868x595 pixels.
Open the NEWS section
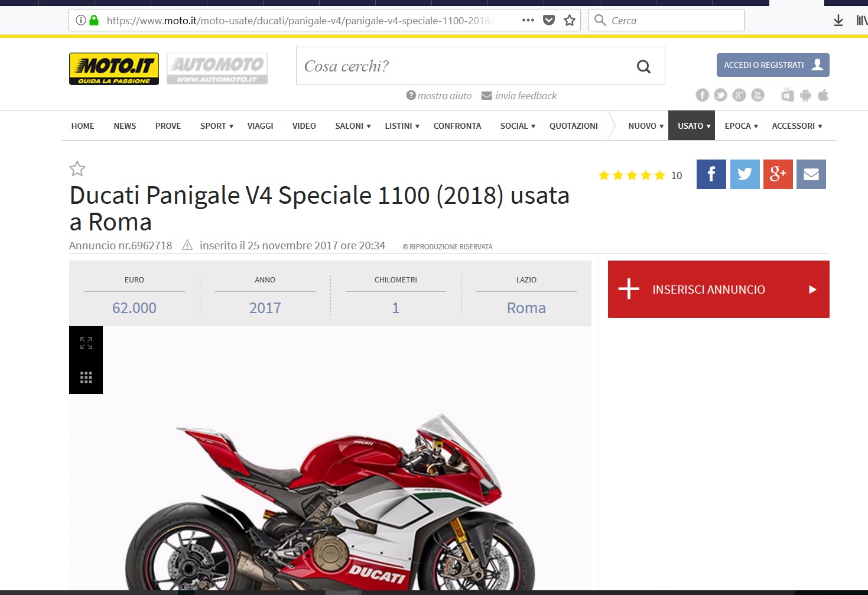125,126
